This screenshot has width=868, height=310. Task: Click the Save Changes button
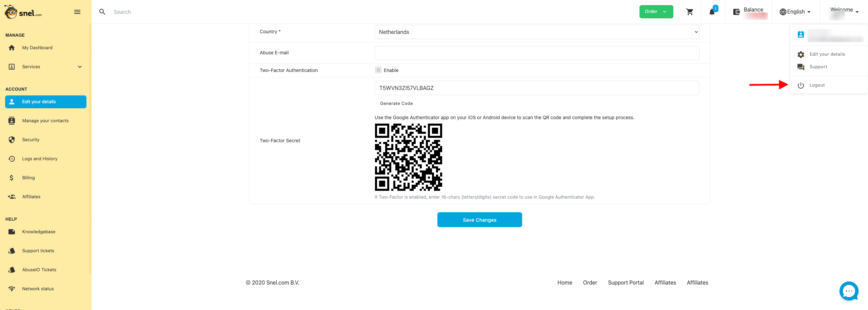click(x=479, y=220)
